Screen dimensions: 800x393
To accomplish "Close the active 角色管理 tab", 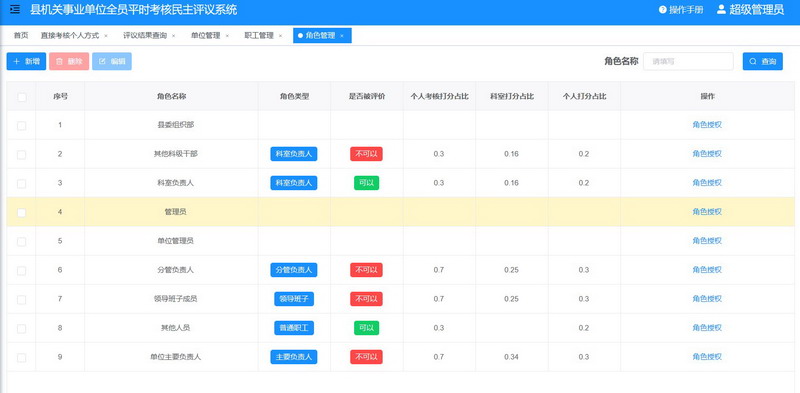I will [x=342, y=36].
